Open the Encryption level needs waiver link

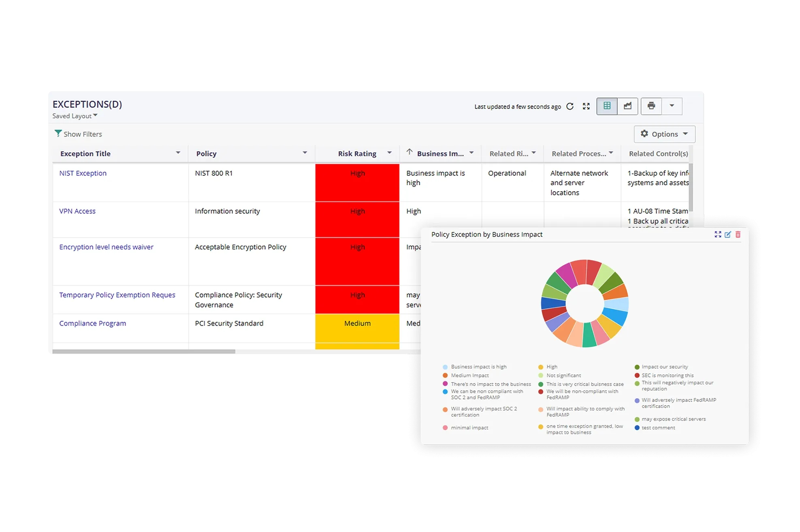pyautogui.click(x=106, y=247)
